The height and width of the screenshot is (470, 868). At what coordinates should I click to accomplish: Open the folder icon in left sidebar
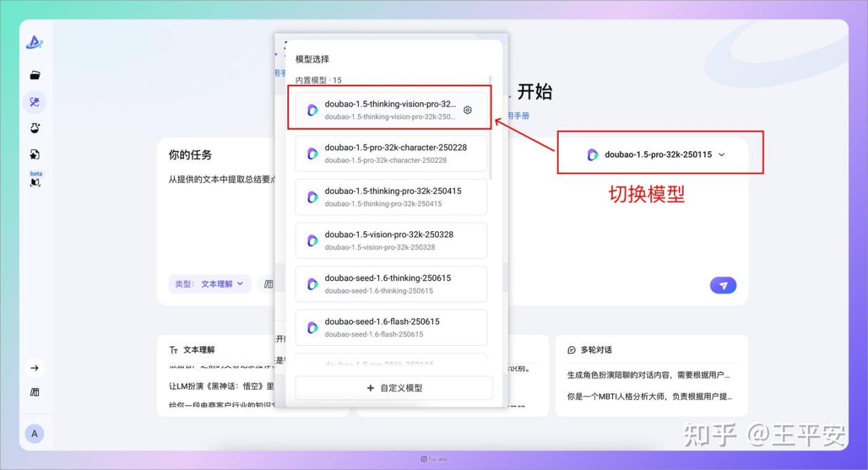tap(35, 75)
